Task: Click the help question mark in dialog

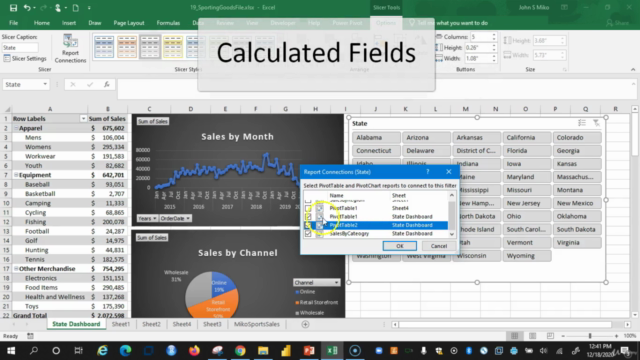Action: click(x=428, y=172)
